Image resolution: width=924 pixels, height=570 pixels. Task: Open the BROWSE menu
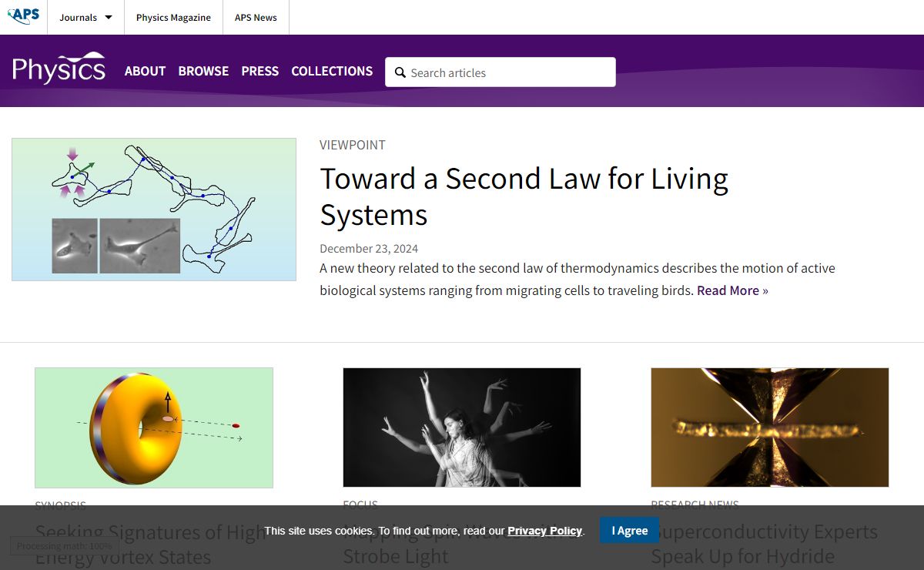point(203,71)
